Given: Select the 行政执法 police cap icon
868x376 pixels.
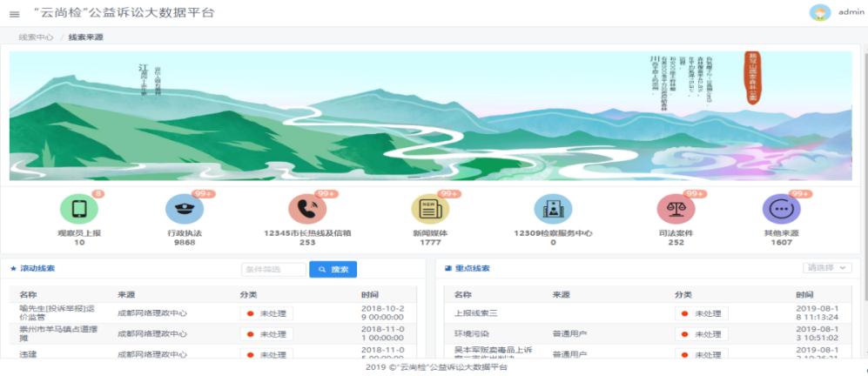Looking at the screenshot, I should 184,210.
